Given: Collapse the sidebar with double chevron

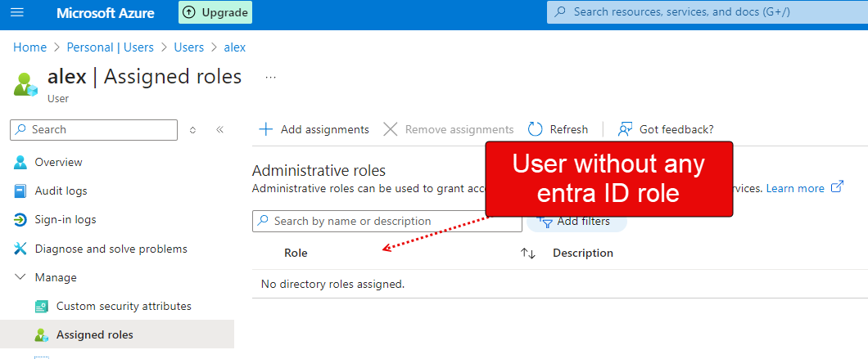Looking at the screenshot, I should pos(219,130).
